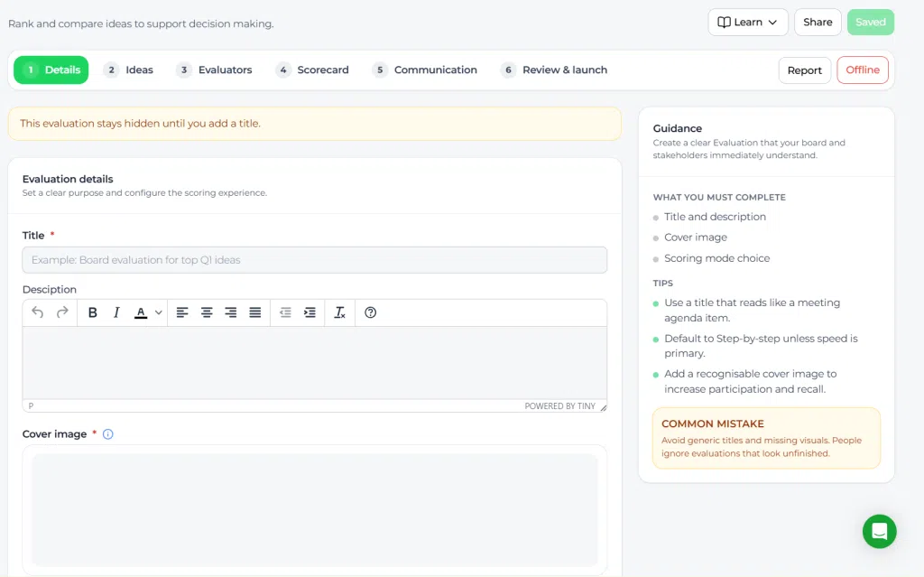
Task: Toggle italic formatting
Action: (116, 312)
